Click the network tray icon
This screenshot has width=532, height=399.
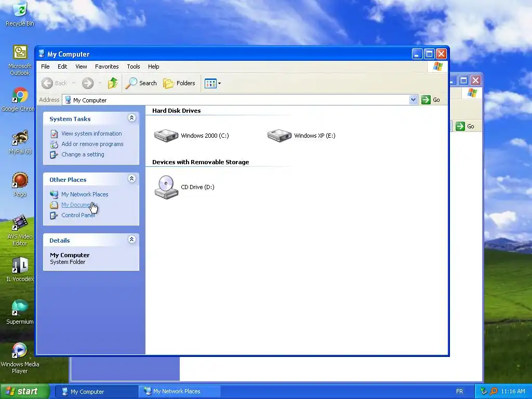tap(484, 392)
